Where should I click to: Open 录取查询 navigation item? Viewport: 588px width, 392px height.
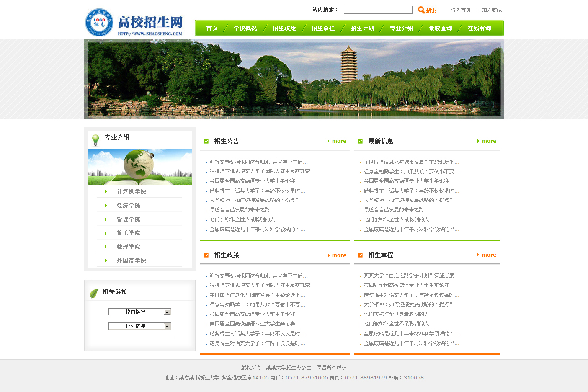[441, 28]
